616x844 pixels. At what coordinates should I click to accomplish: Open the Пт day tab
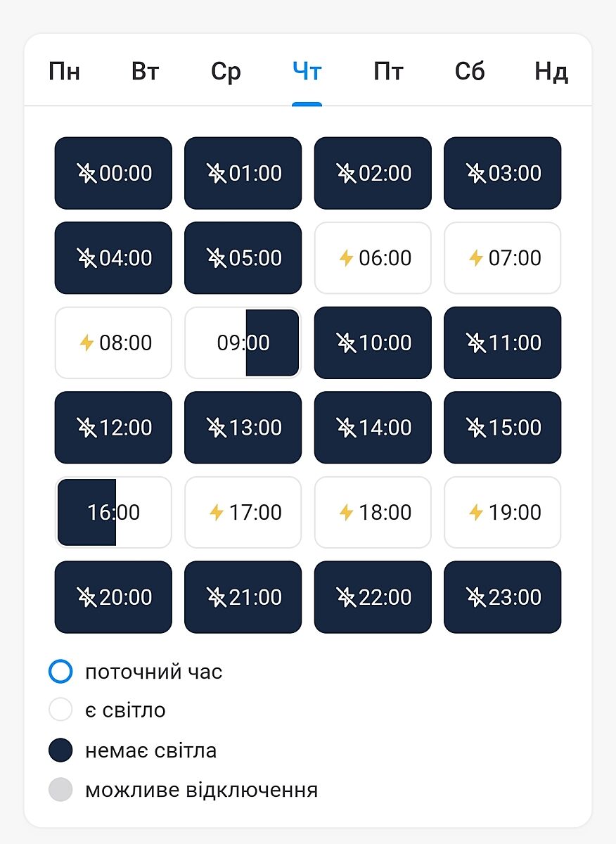tap(388, 72)
